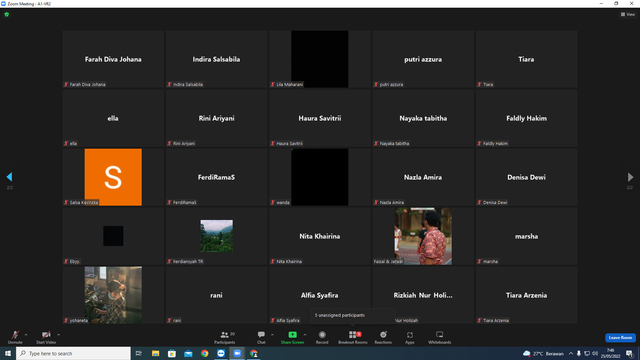The image size is (640, 360).
Task: Click the Denisa Dewi tile name
Action: pos(526,178)
